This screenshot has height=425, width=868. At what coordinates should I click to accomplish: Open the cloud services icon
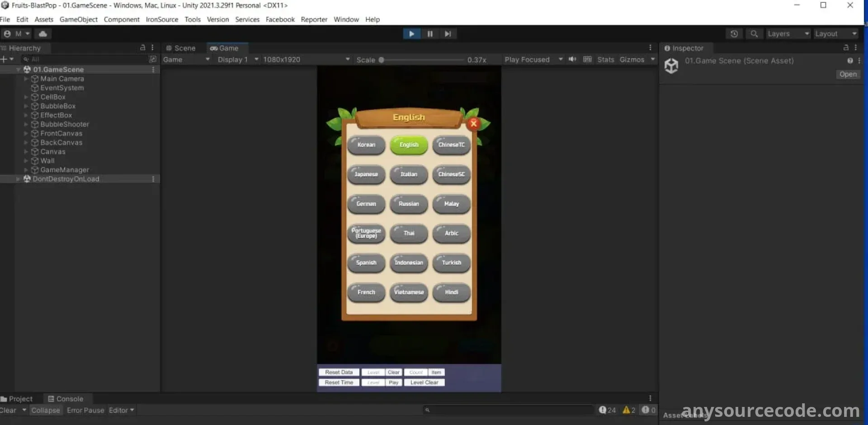point(43,34)
